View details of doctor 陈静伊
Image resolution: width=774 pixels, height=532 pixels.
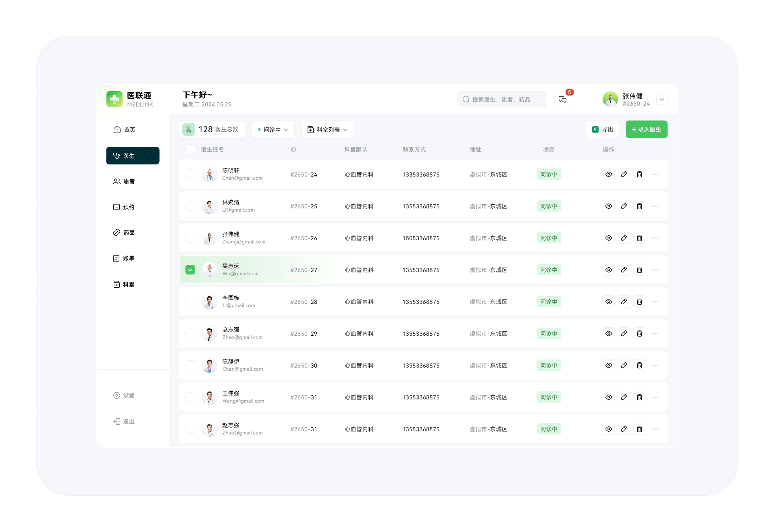click(609, 366)
